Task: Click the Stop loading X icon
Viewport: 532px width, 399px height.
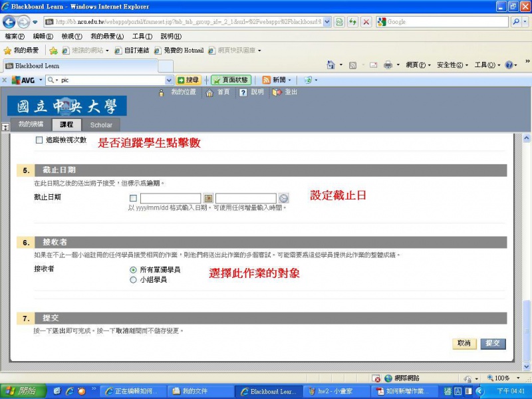Action: click(x=366, y=22)
